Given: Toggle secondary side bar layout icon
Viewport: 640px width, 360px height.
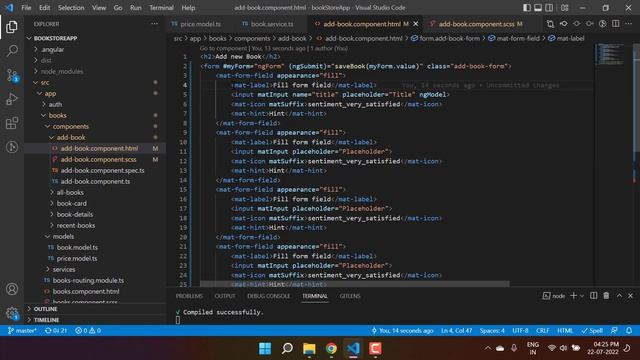Looking at the screenshot, I should (549, 8).
